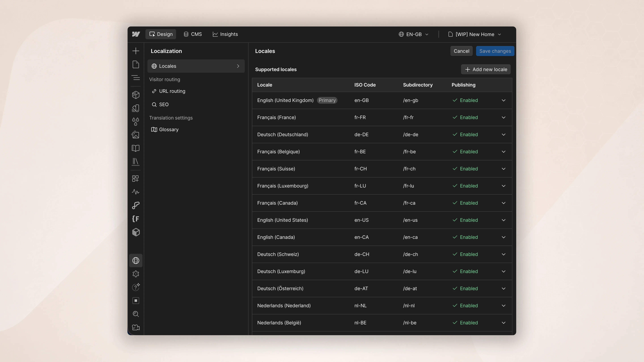Click the Glossary book icon

click(x=154, y=129)
